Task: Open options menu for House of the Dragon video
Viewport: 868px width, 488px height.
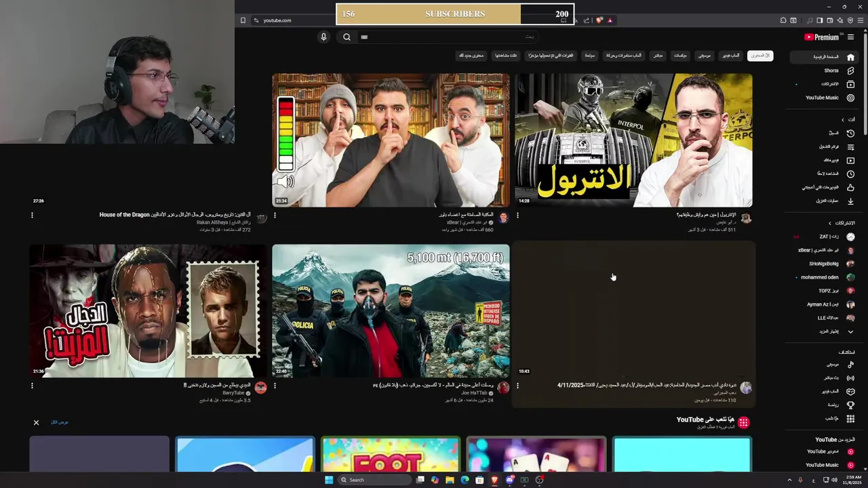Action: coord(32,216)
